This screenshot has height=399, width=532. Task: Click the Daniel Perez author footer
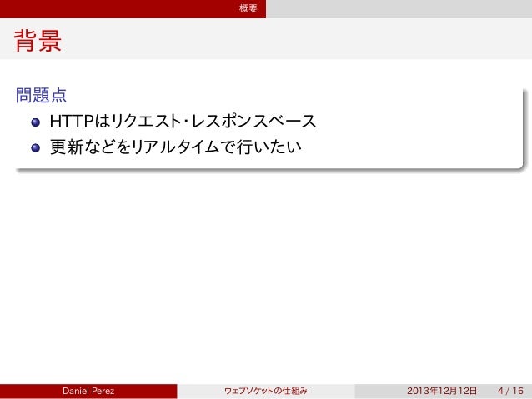pos(88,391)
